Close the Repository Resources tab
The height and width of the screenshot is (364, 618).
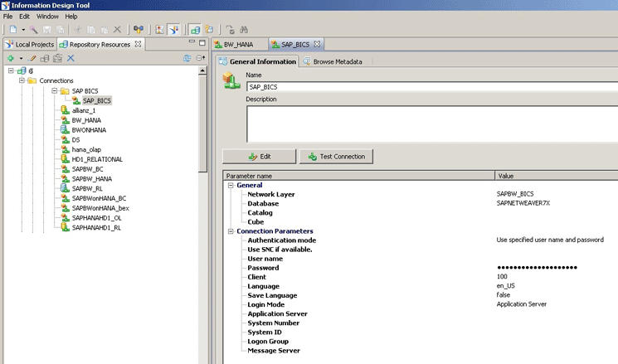point(138,44)
